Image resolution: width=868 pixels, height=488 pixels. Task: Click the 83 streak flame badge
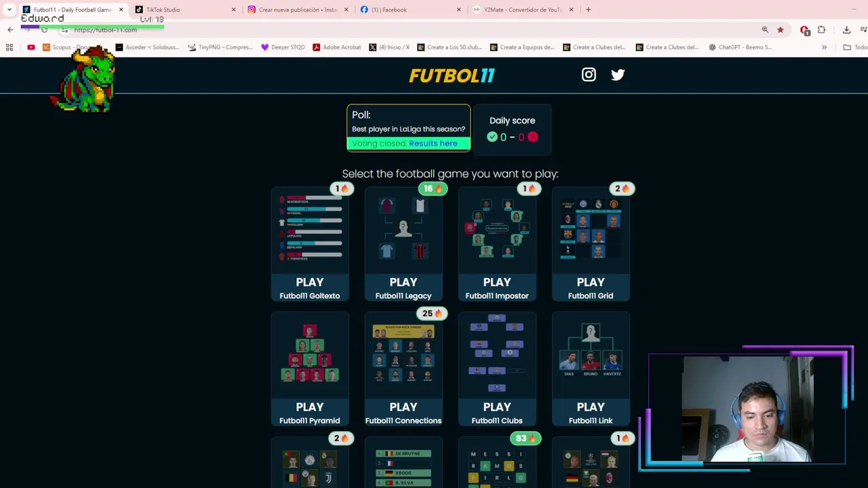tap(526, 438)
